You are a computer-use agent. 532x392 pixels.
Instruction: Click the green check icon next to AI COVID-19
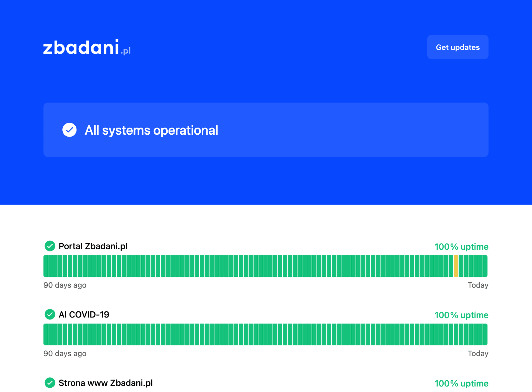[x=50, y=314]
